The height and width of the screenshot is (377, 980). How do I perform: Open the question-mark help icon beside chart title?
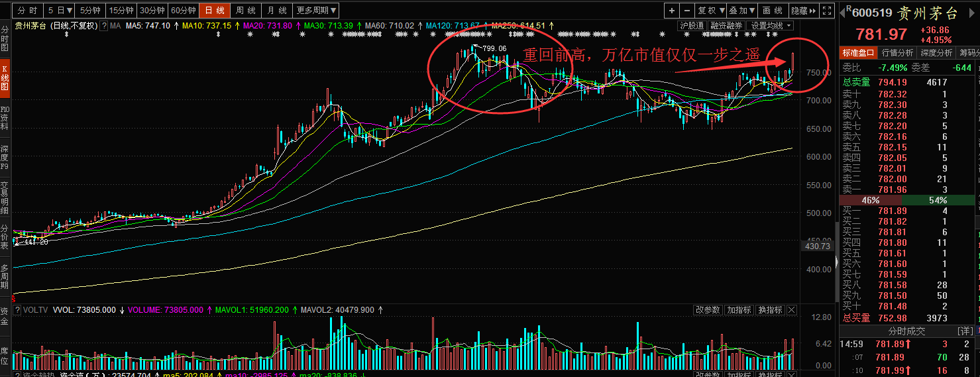click(x=104, y=26)
